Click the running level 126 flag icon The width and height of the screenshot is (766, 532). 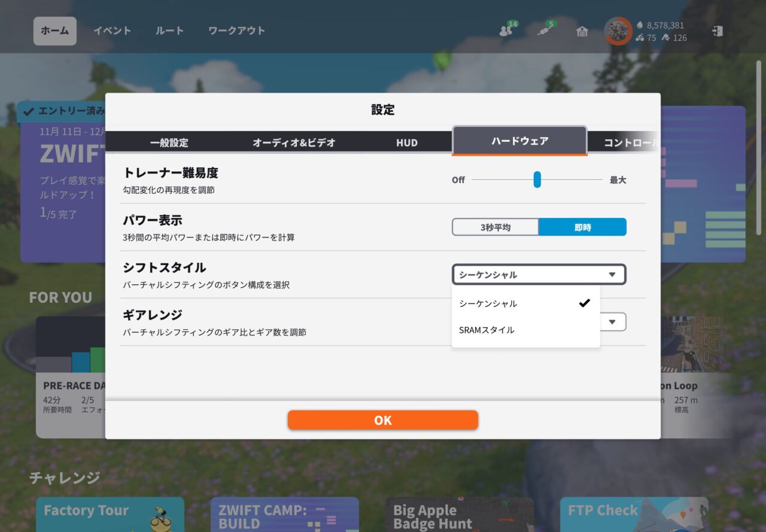[666, 38]
